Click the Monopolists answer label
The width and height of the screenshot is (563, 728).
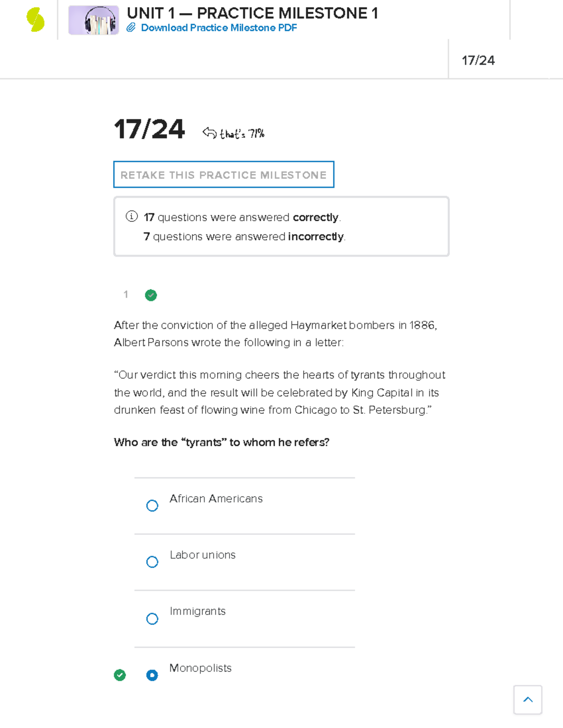click(200, 668)
